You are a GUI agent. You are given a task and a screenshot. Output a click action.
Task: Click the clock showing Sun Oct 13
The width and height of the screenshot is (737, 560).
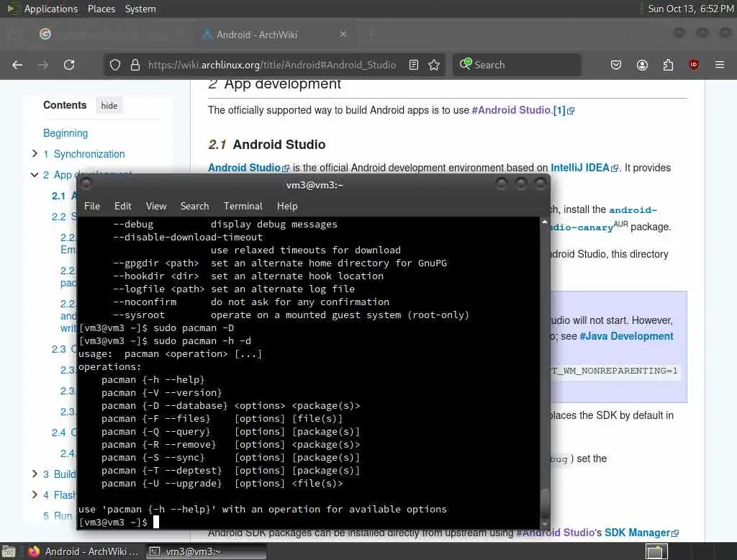coord(690,9)
